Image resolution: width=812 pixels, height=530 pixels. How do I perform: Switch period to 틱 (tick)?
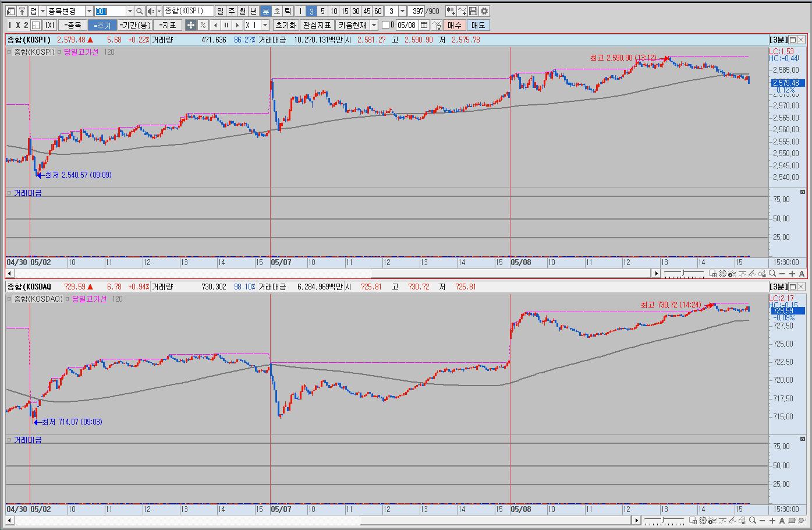(x=288, y=11)
